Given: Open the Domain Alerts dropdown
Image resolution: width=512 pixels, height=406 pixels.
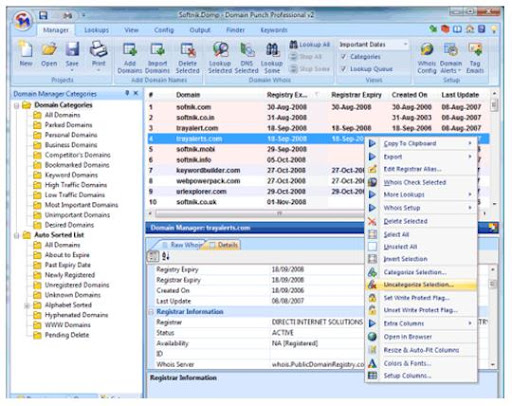Looking at the screenshot, I should coord(451,57).
